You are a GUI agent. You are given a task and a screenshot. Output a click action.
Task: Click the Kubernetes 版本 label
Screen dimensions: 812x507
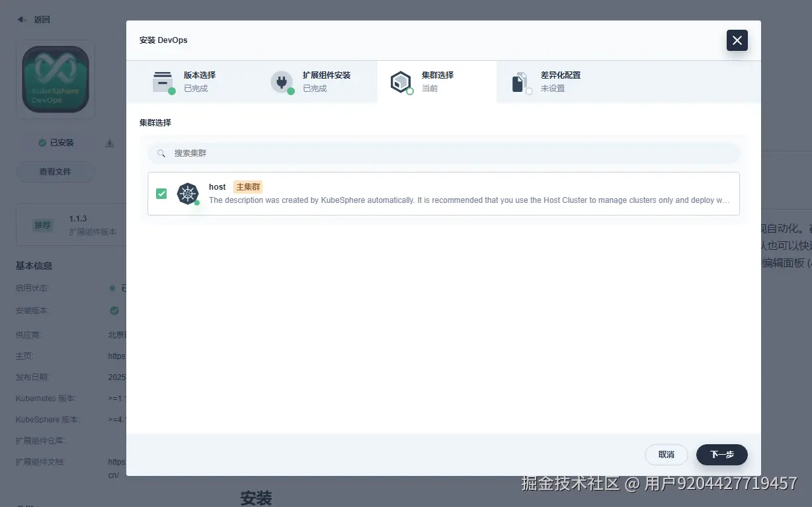click(x=46, y=399)
